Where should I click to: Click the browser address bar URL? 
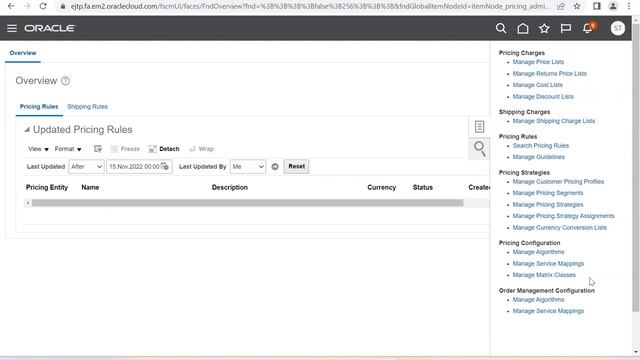point(310,6)
